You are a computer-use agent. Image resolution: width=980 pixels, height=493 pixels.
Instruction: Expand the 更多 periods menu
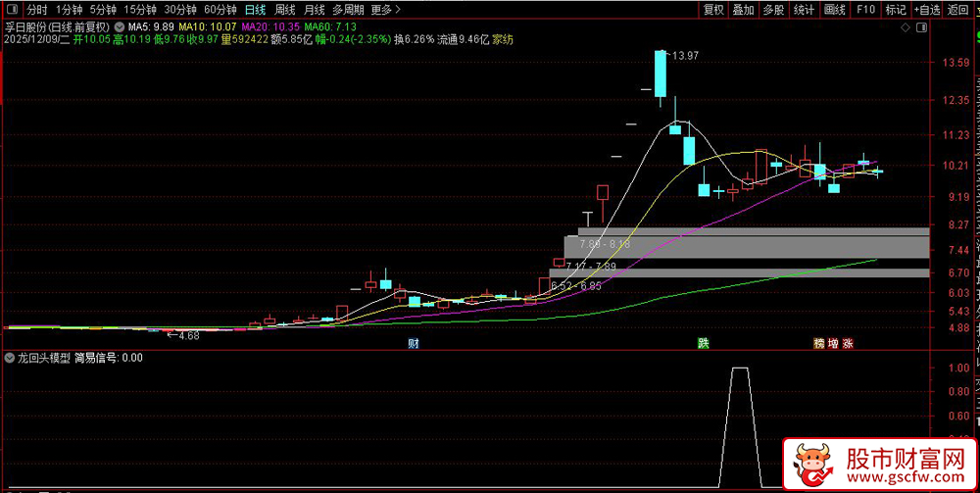click(x=385, y=10)
